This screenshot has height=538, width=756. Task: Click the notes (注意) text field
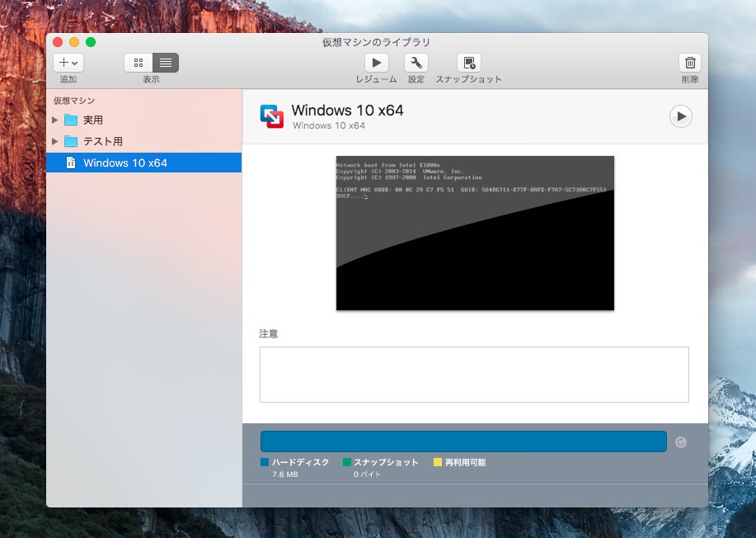(x=473, y=375)
